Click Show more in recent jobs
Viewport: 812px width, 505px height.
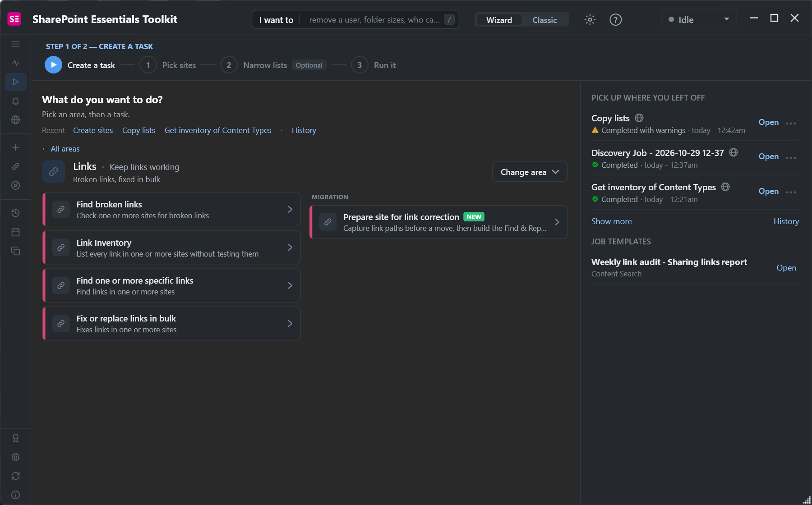click(x=611, y=221)
